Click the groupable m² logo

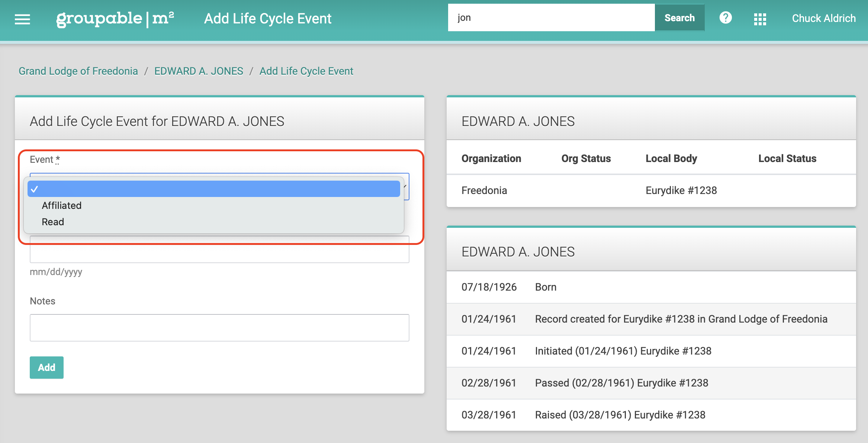(115, 19)
